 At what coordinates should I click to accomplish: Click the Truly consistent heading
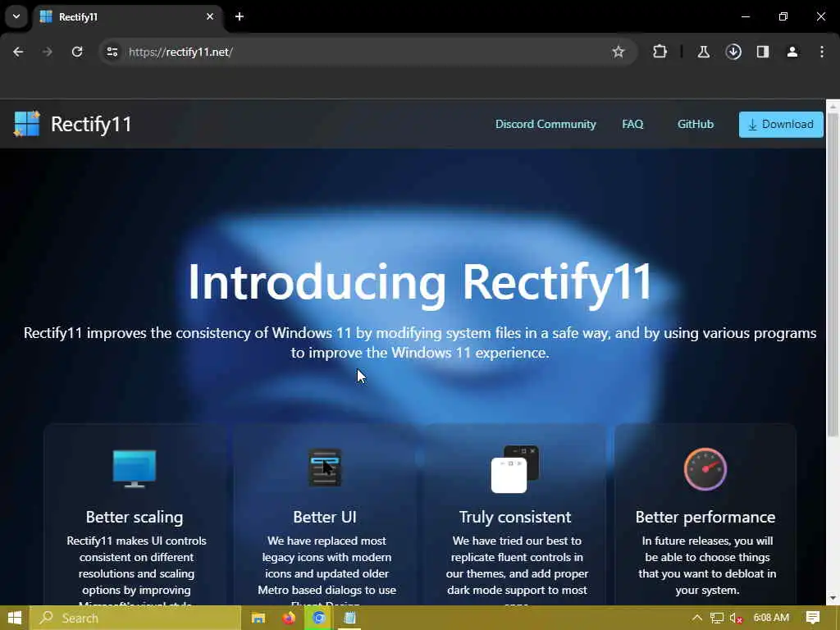click(515, 517)
